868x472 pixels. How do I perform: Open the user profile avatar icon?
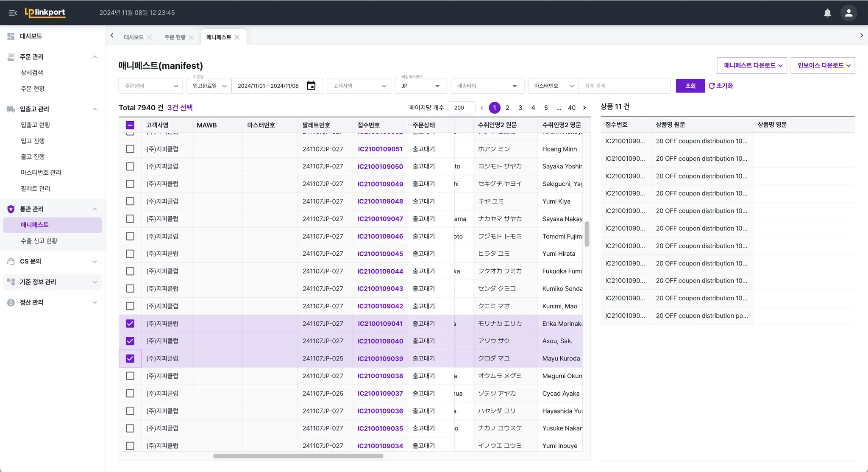(x=849, y=13)
